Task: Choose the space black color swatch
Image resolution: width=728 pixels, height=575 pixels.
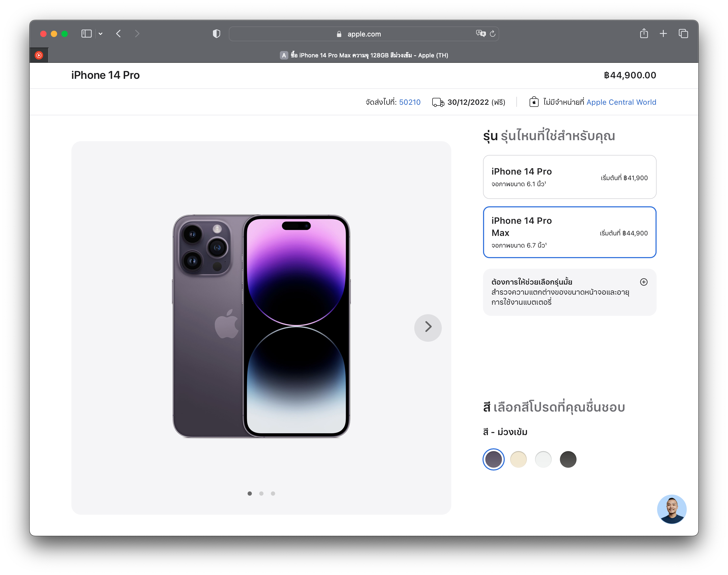Action: pyautogui.click(x=568, y=459)
